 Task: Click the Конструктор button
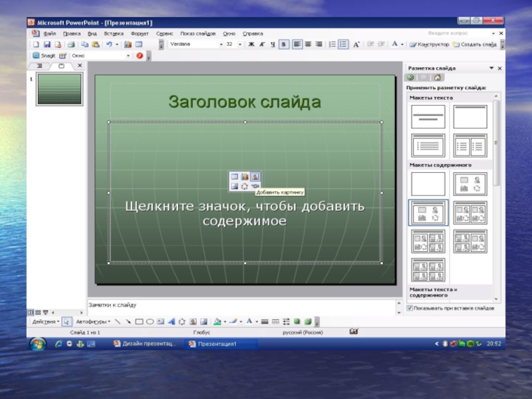(x=429, y=45)
